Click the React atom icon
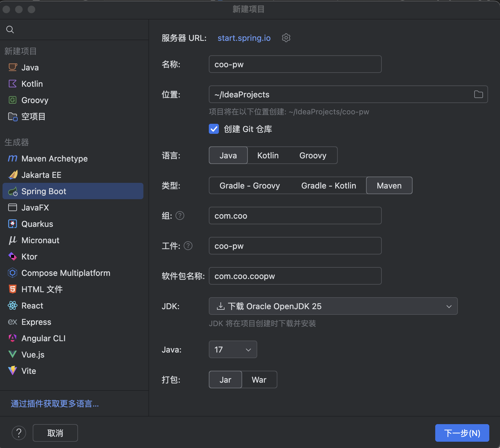Image resolution: width=500 pixels, height=448 pixels. (x=13, y=305)
